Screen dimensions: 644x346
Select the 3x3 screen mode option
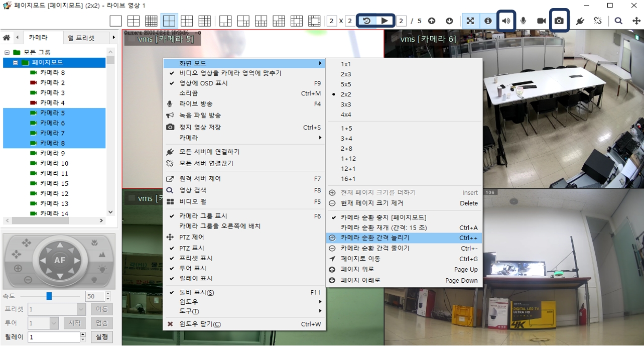(x=346, y=104)
